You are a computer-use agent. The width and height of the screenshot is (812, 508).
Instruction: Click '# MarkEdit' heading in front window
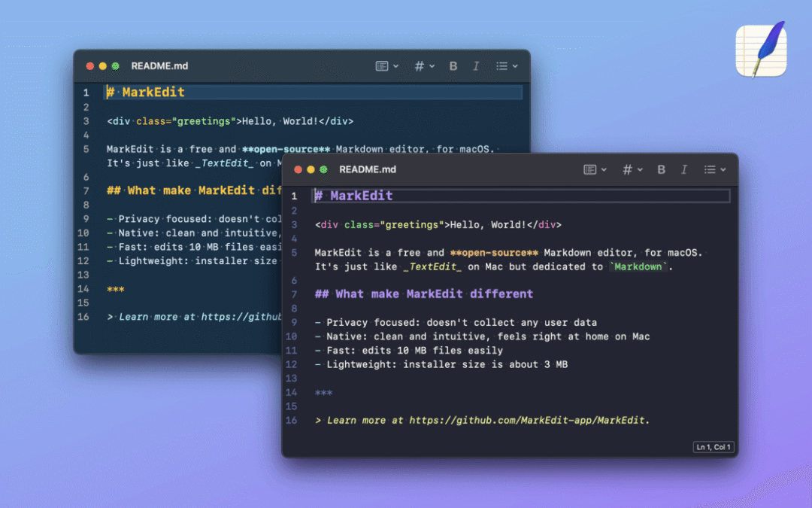(x=353, y=196)
